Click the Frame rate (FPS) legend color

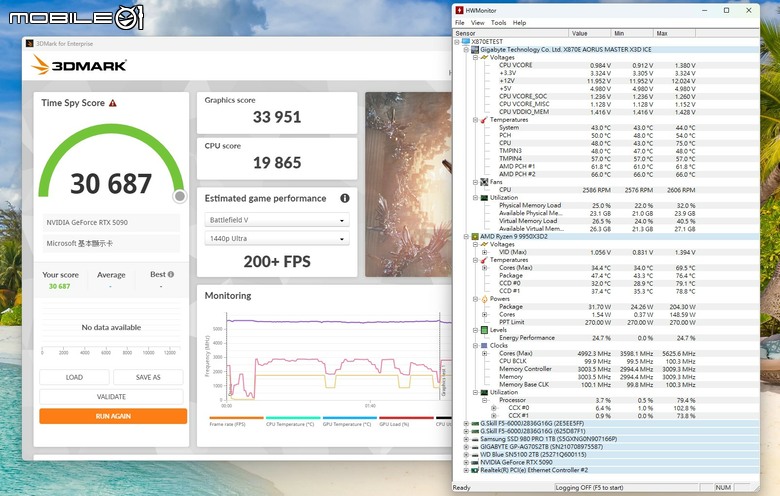[x=236, y=418]
